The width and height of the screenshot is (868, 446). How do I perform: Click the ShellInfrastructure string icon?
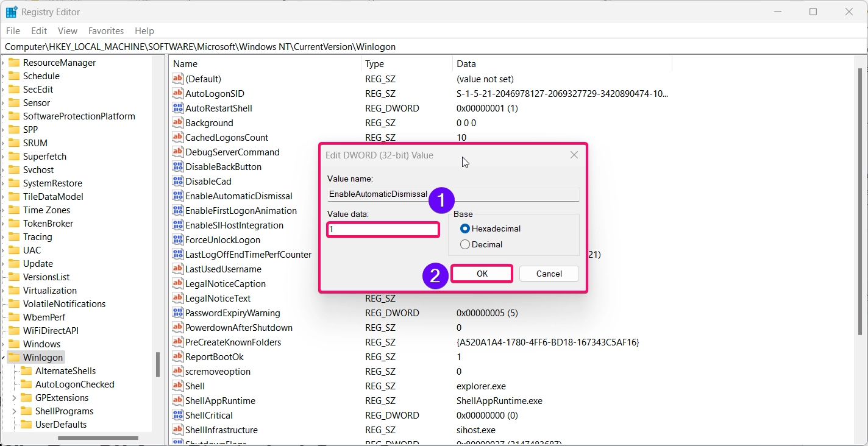click(178, 430)
